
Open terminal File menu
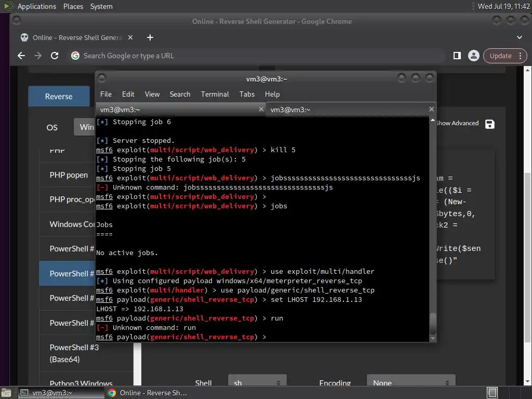pos(106,94)
